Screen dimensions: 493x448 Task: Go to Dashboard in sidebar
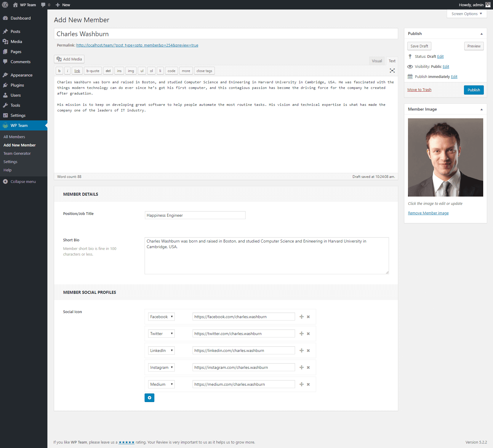(x=24, y=18)
